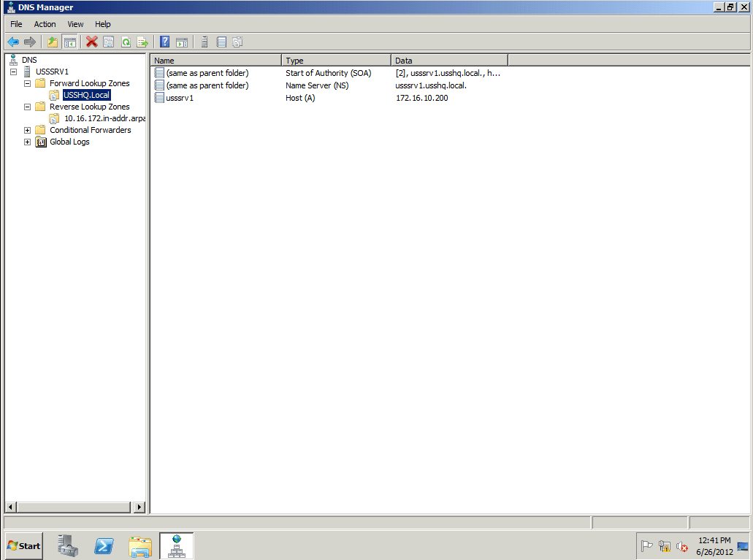Click the usssrv1.usshq.local. NS data value
The height and width of the screenshot is (560, 753).
coord(431,85)
